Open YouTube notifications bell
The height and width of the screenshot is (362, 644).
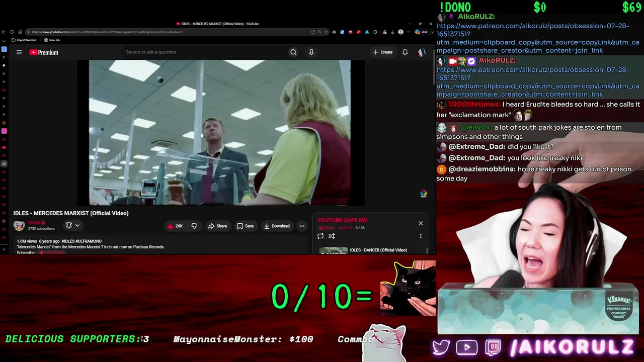pos(405,52)
